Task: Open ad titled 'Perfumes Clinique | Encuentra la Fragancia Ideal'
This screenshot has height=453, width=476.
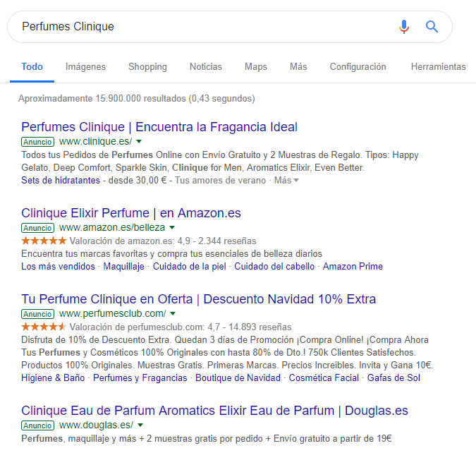Action: (159, 127)
